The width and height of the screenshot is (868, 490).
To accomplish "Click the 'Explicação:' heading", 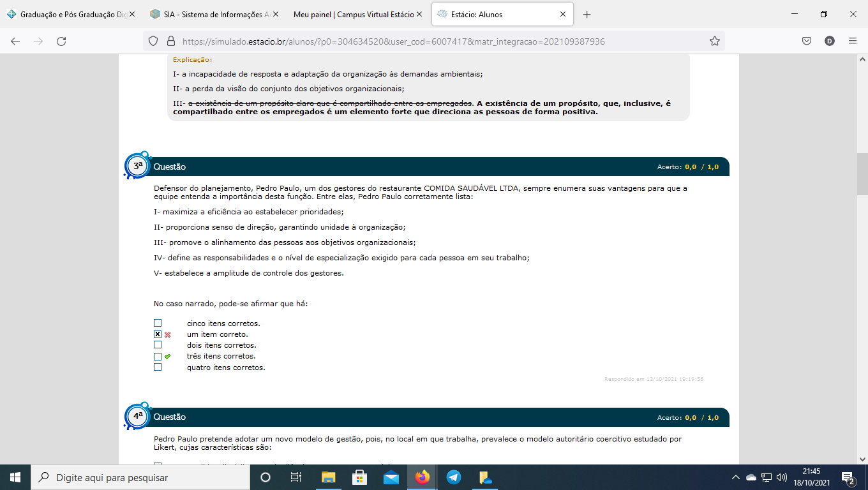I will click(x=193, y=60).
